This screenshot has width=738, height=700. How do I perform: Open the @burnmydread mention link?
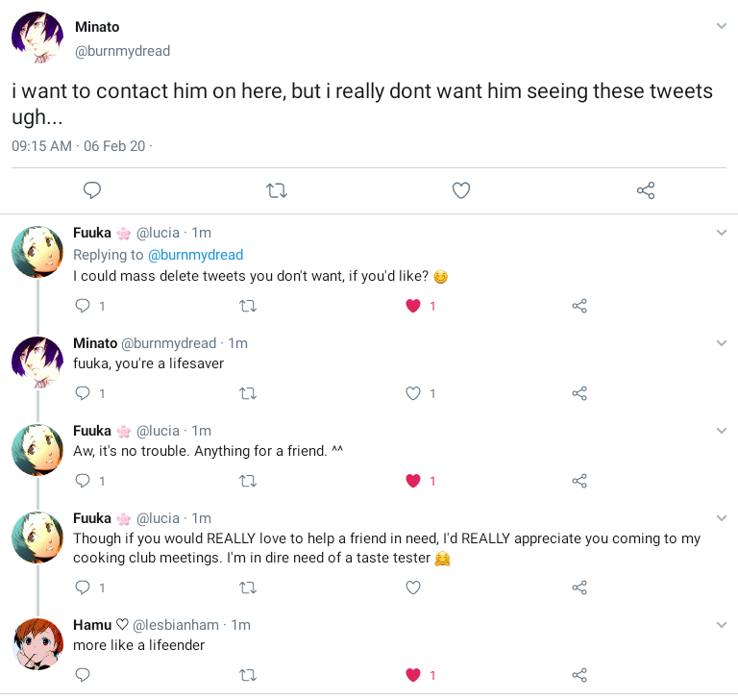(x=195, y=255)
